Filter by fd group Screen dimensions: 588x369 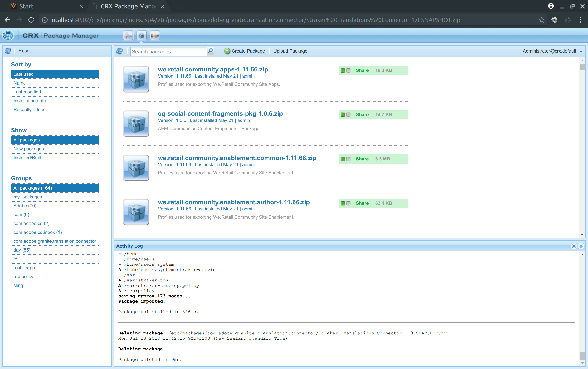click(55, 259)
